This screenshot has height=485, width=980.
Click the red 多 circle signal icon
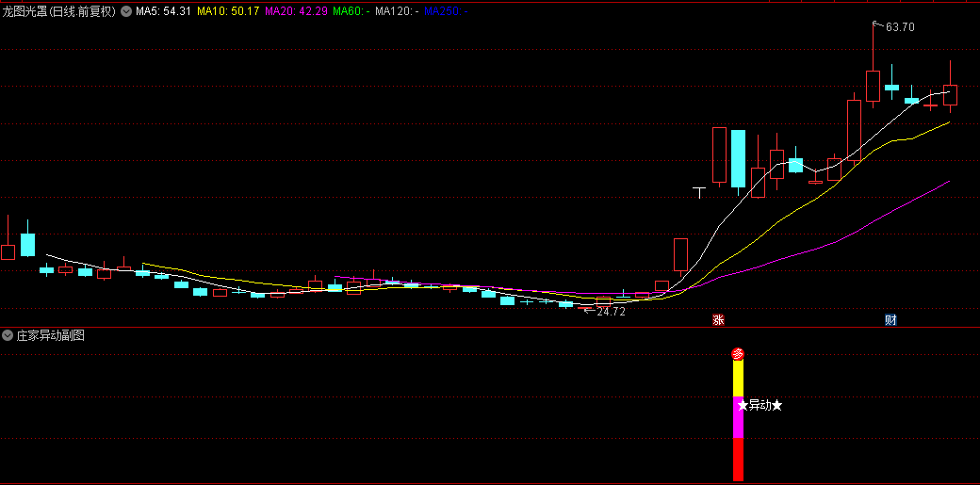coord(738,354)
